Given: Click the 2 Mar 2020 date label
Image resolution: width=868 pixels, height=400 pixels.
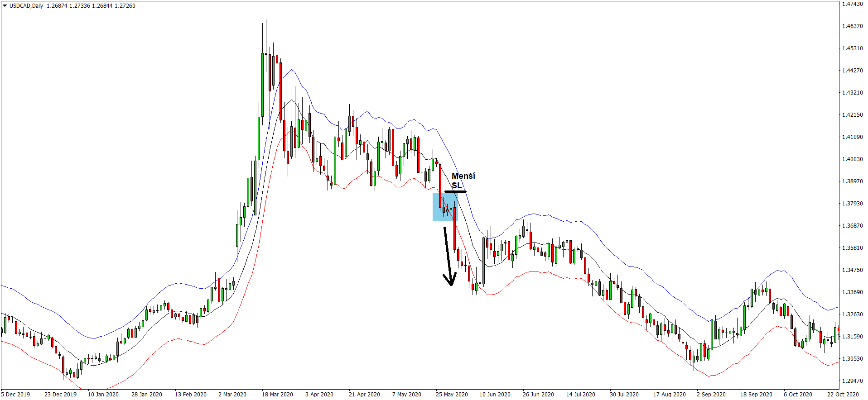Looking at the screenshot, I should pyautogui.click(x=232, y=395).
